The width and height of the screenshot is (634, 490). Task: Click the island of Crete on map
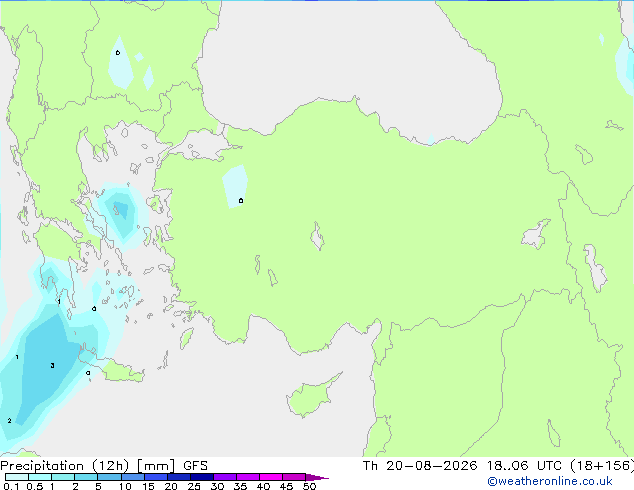click(x=115, y=369)
